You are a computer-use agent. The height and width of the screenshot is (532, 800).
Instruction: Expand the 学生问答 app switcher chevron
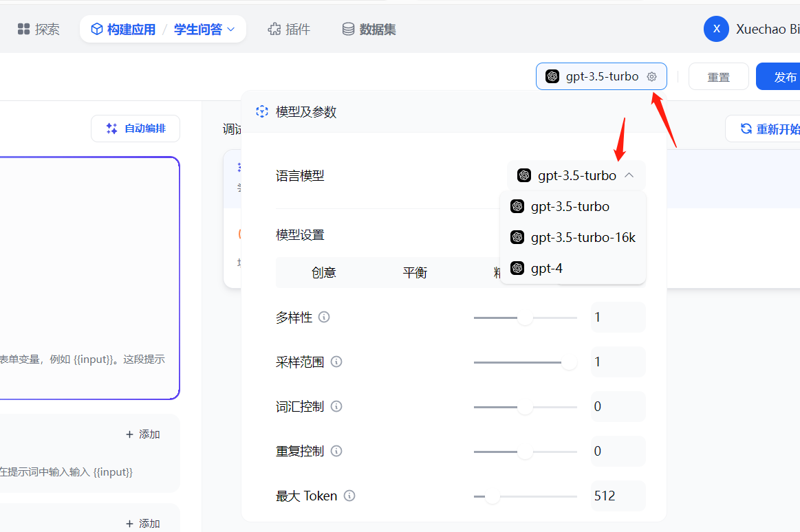coord(230,30)
